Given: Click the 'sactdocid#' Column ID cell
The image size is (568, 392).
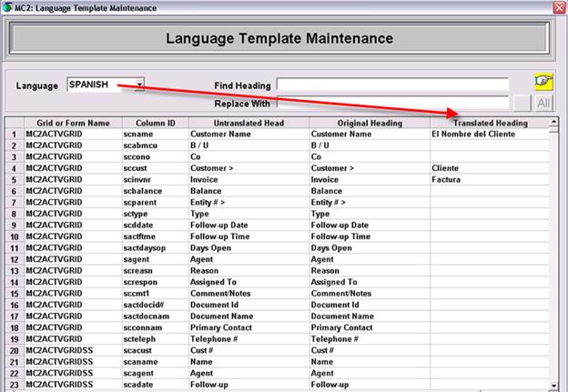Looking at the screenshot, I should [156, 305].
